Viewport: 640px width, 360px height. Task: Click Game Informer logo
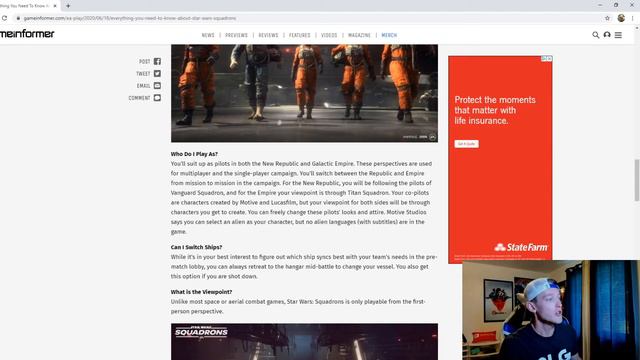(x=27, y=34)
